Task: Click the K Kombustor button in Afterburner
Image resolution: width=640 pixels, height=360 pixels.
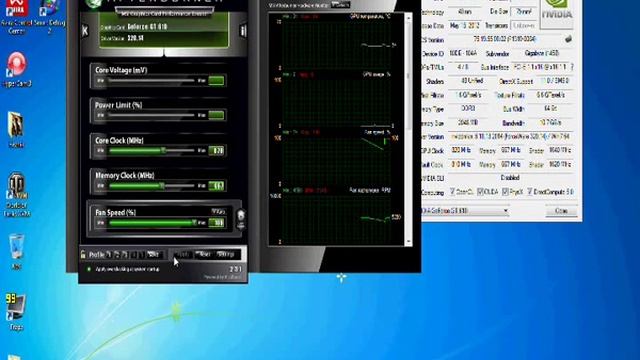Action: tap(85, 31)
